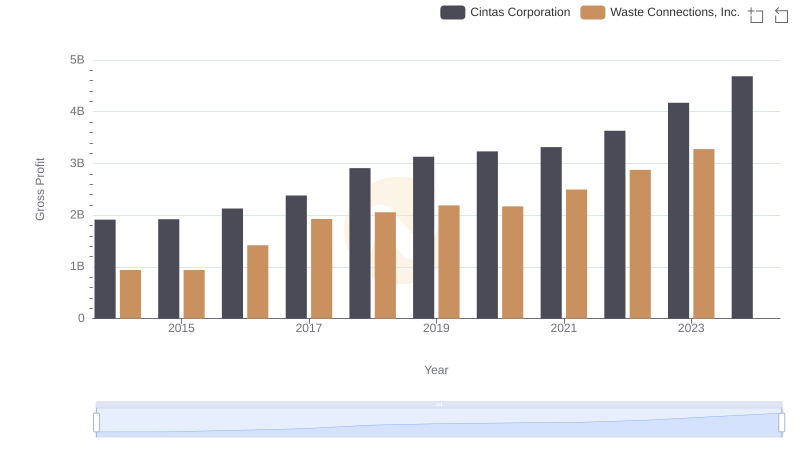Click the Year x-axis title

click(x=436, y=370)
